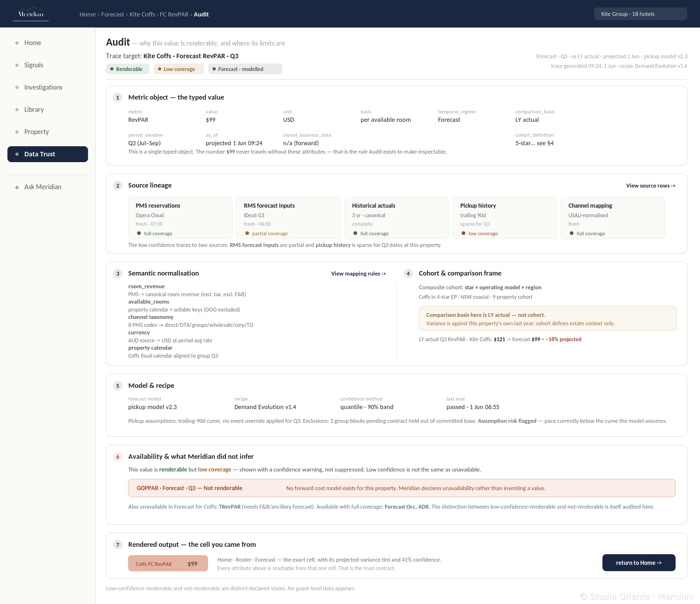Click the Forecast breadcrumb link

pos(113,14)
